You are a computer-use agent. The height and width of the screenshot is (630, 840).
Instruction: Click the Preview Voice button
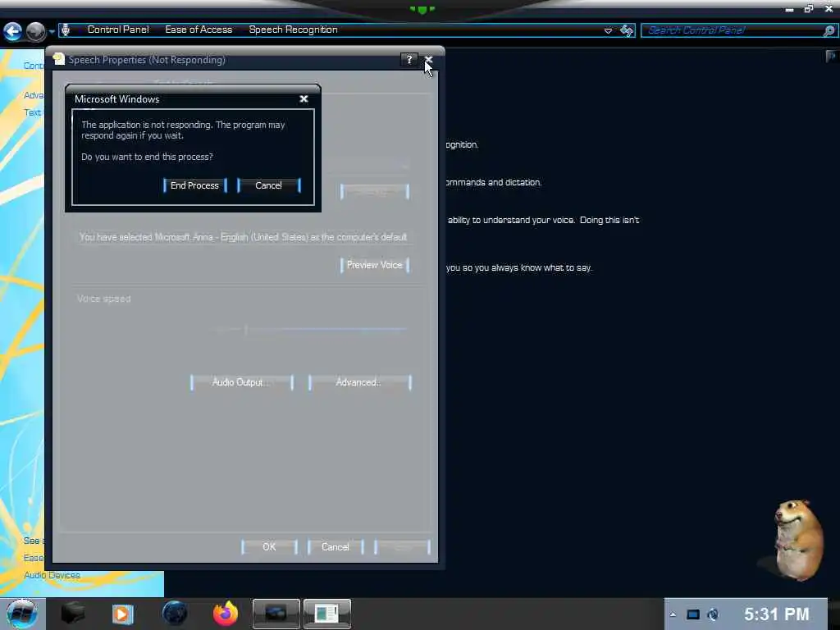point(374,265)
